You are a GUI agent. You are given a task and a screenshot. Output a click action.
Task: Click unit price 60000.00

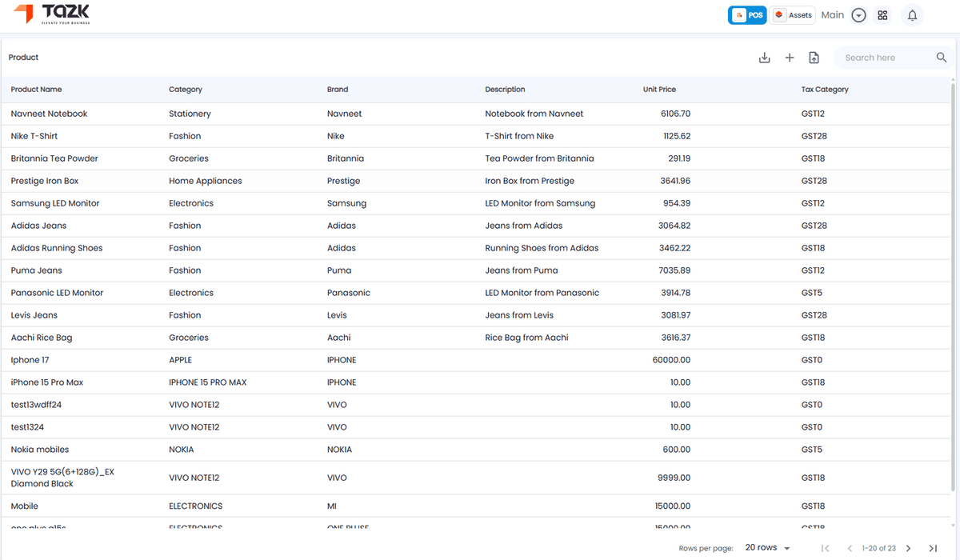[x=672, y=360]
